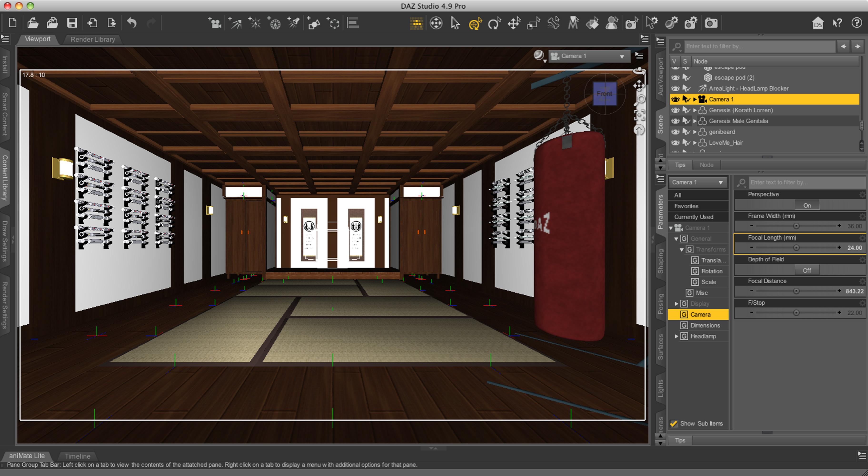Image resolution: width=868 pixels, height=476 pixels.
Task: Expand the Headlamp parameter group
Action: click(676, 336)
